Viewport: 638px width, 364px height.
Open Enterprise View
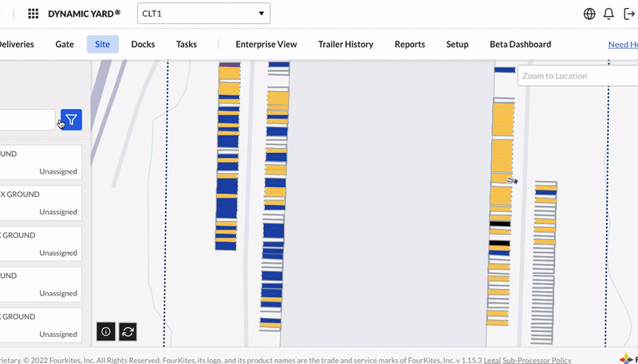coord(266,45)
